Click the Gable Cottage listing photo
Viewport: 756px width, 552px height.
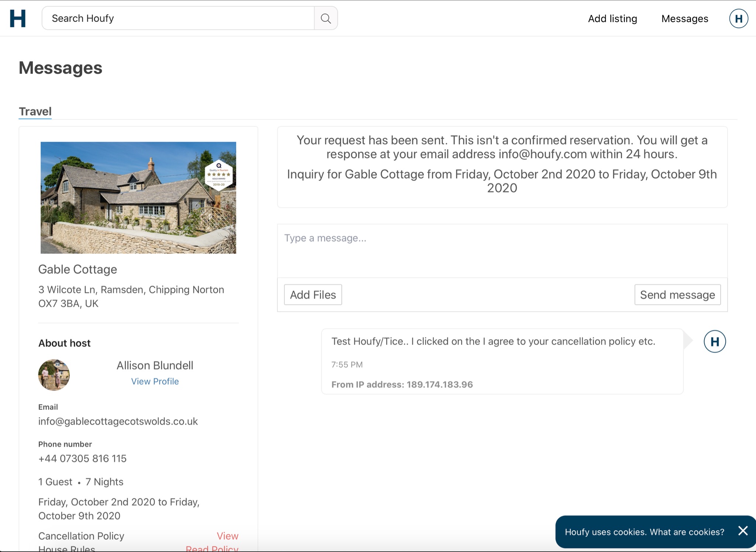[138, 197]
